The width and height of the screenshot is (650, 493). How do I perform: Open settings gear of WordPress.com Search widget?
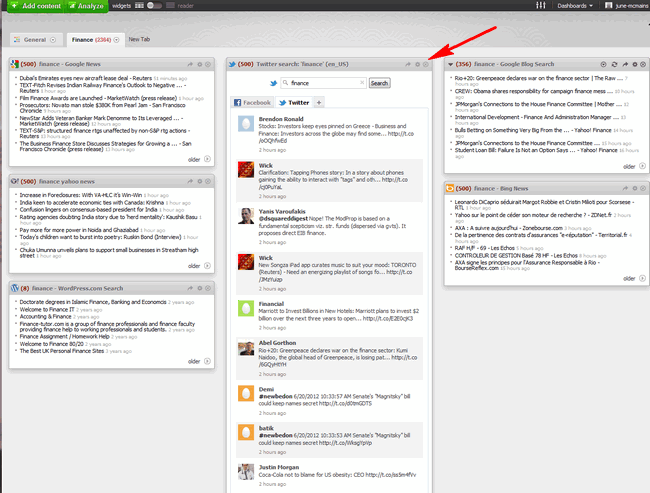point(200,288)
